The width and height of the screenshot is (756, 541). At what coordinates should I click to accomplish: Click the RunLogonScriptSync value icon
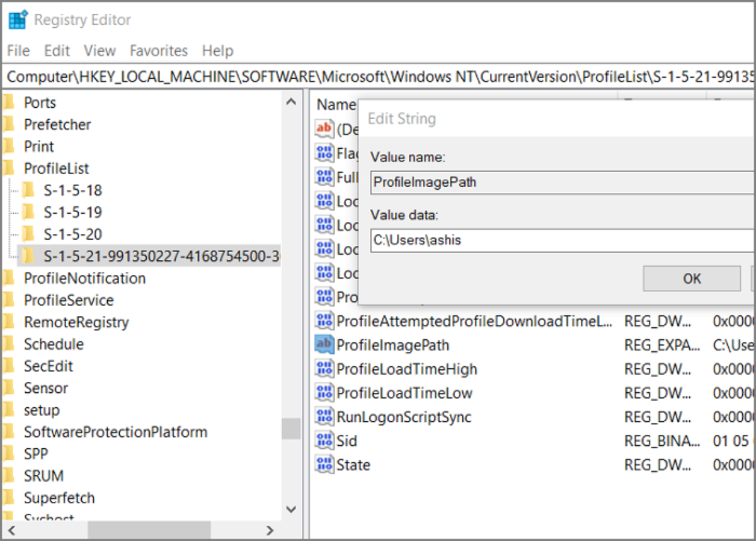point(324,417)
